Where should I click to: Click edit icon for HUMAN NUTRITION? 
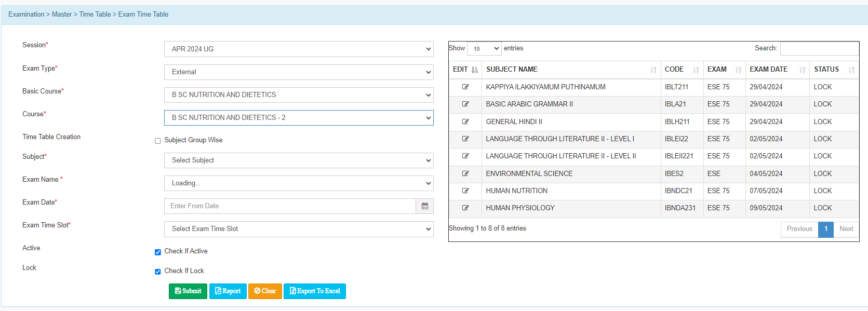coord(465,191)
